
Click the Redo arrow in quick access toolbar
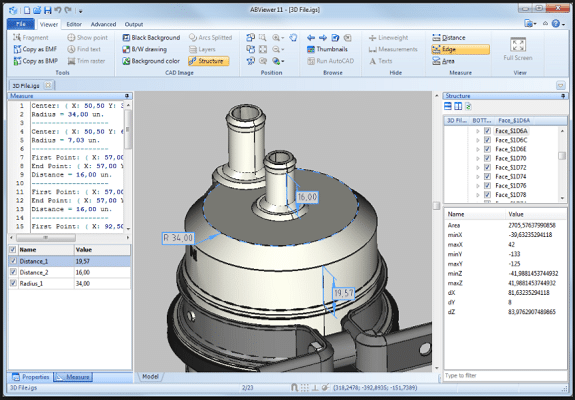[x=69, y=10]
